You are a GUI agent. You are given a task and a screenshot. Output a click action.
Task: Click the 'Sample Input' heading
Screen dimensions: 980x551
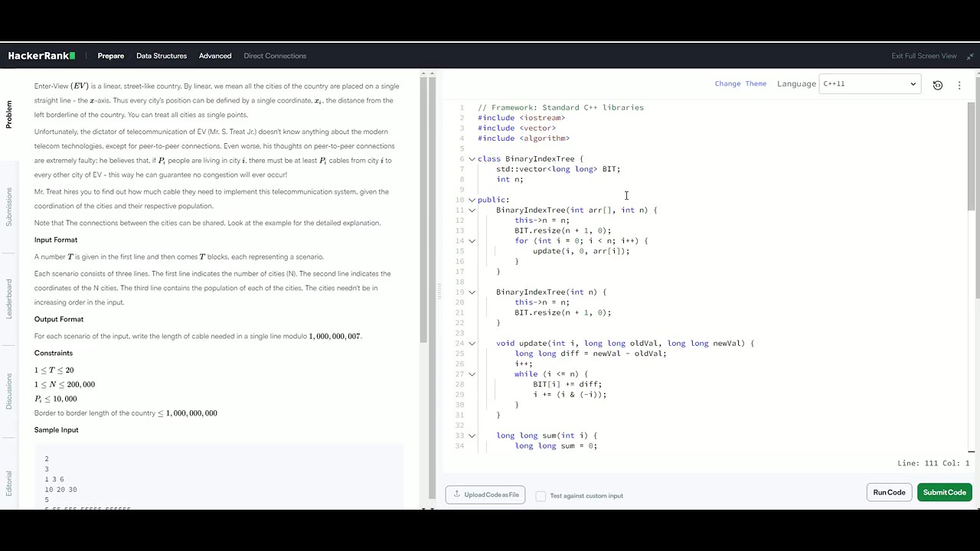click(57, 430)
